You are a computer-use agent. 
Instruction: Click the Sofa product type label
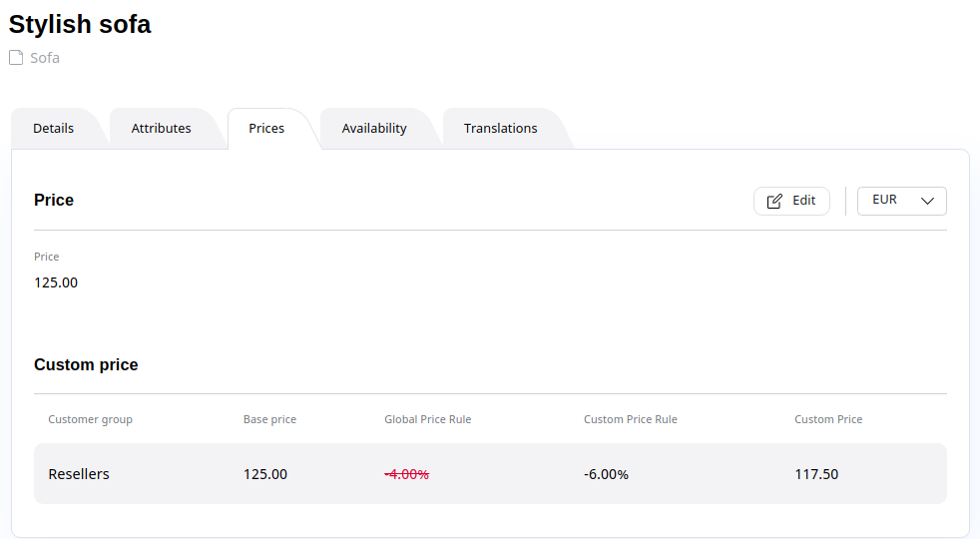click(45, 58)
